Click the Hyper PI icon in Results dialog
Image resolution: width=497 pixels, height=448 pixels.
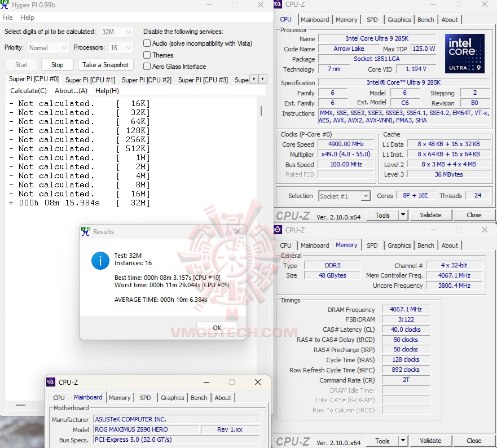86,231
